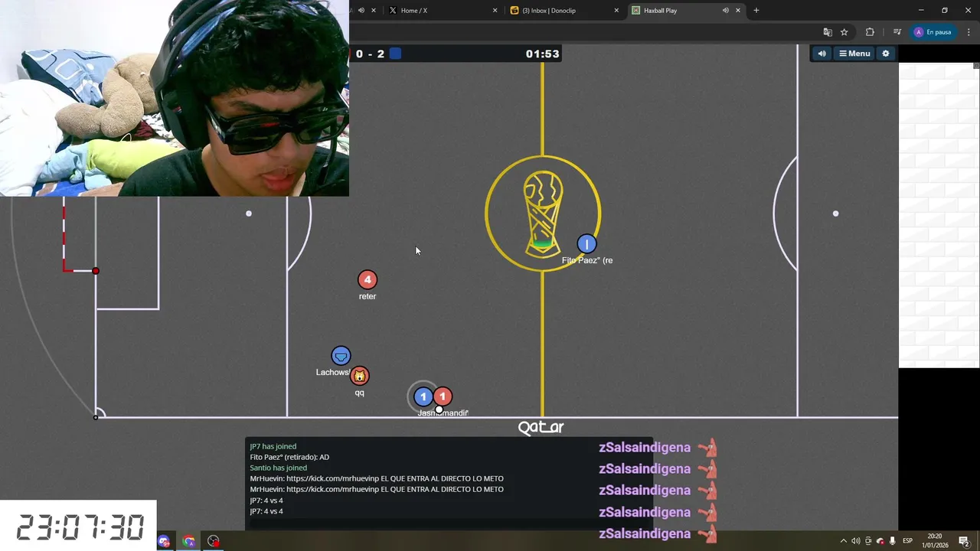Image resolution: width=980 pixels, height=551 pixels.
Task: Bookmark this page with the star
Action: (x=844, y=32)
